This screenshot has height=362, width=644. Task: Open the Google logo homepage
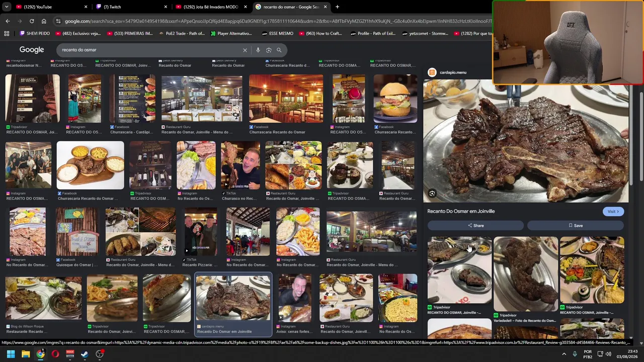click(x=32, y=50)
